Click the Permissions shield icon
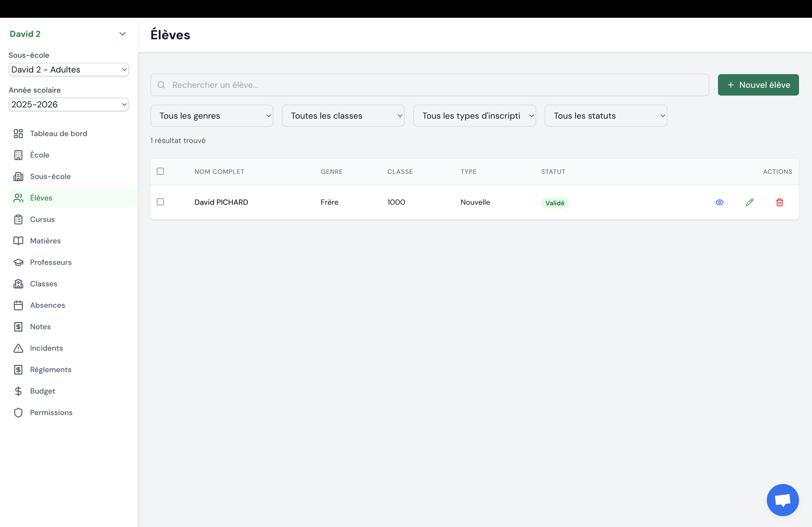The height and width of the screenshot is (527, 812). [18, 412]
